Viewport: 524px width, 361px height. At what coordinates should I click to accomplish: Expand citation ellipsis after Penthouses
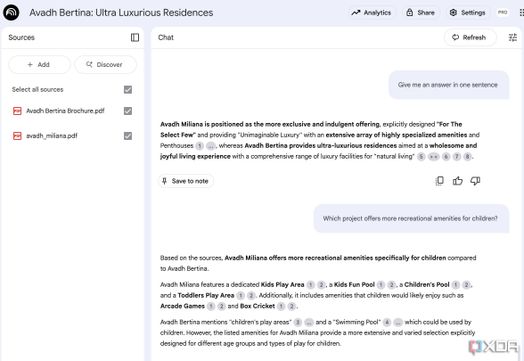211,146
